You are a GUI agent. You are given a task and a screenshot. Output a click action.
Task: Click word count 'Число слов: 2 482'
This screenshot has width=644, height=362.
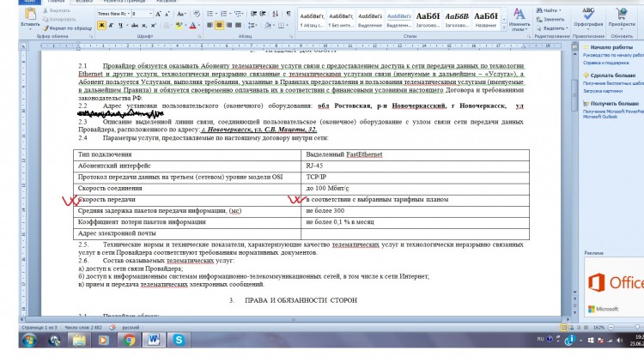coord(83,328)
